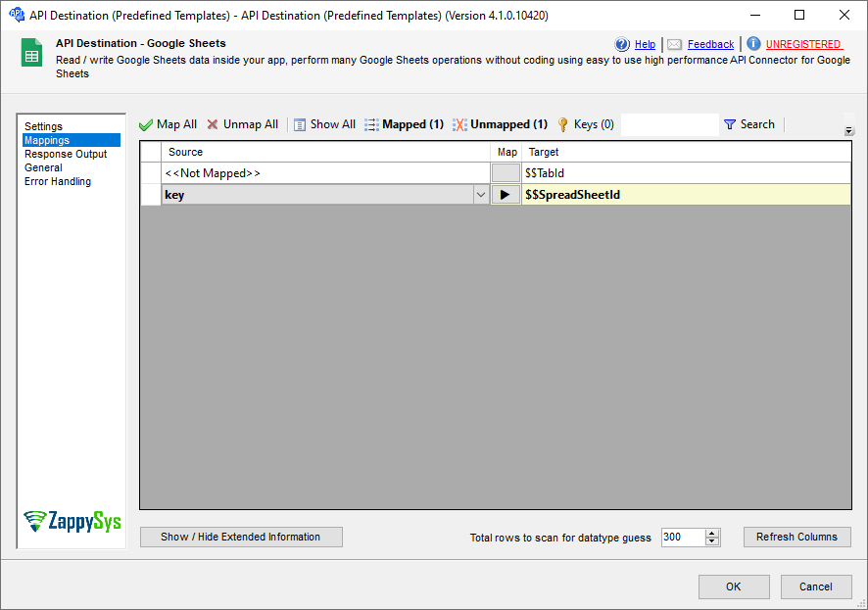Click the Target column header
This screenshot has height=610, width=868.
[687, 152]
